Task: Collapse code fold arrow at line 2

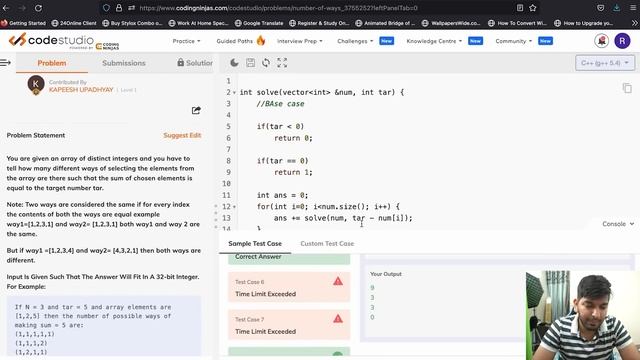Action: tap(234, 93)
